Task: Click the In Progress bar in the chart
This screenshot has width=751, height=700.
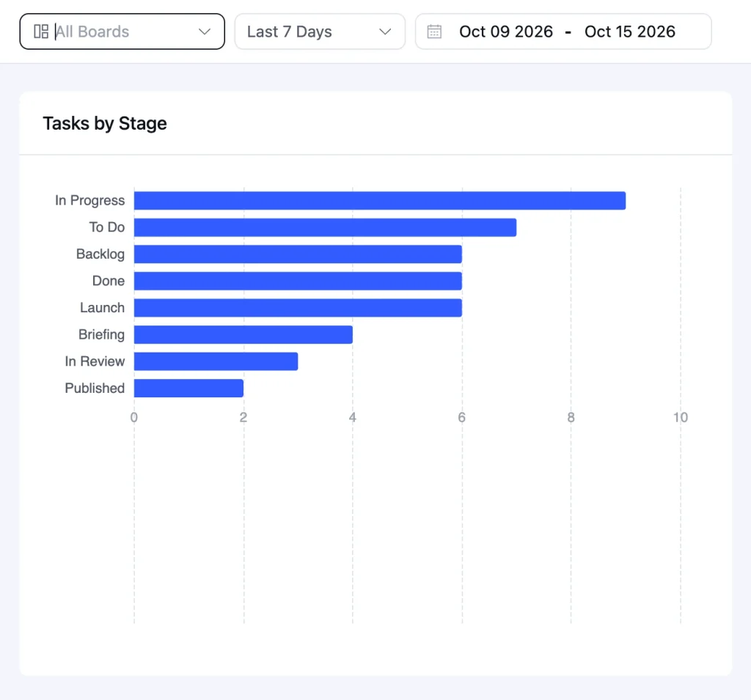Action: coord(380,201)
